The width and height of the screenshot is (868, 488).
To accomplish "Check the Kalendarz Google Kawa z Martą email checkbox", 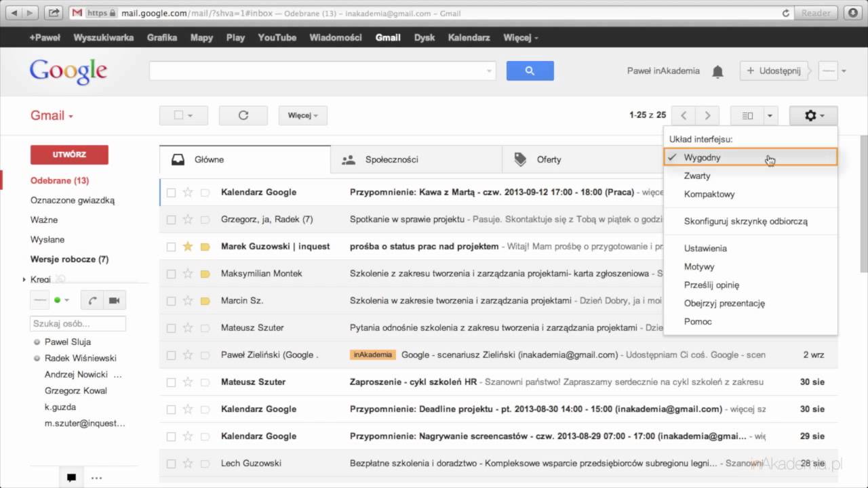I will coord(171,192).
